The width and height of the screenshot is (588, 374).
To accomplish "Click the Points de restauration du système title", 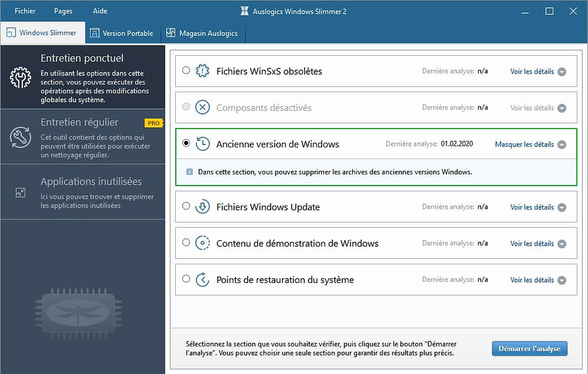I will 285,279.
